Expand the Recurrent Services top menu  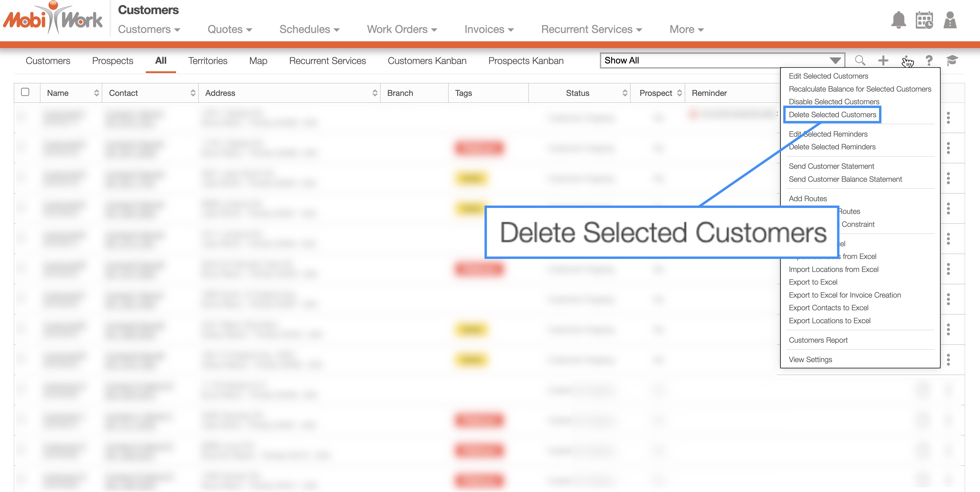(x=591, y=29)
